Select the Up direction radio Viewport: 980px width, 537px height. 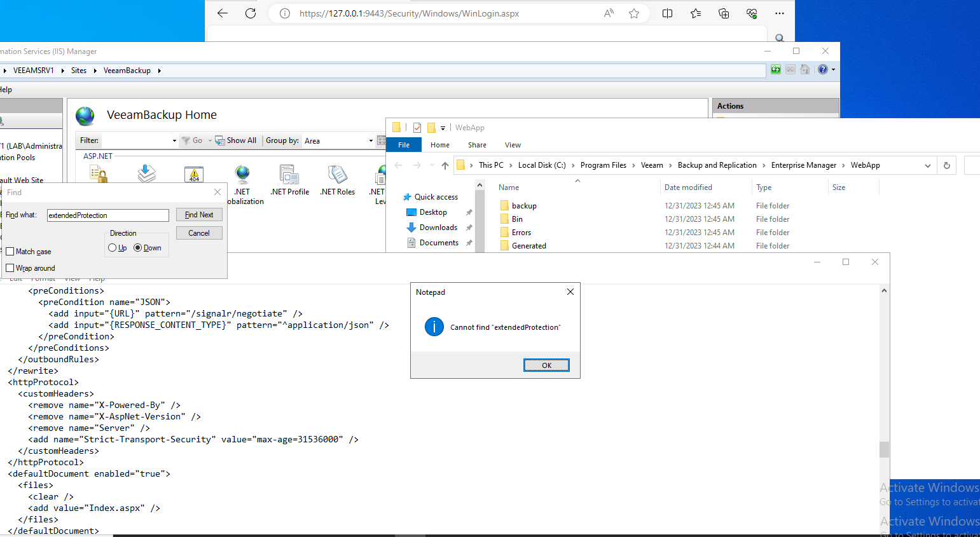point(113,248)
